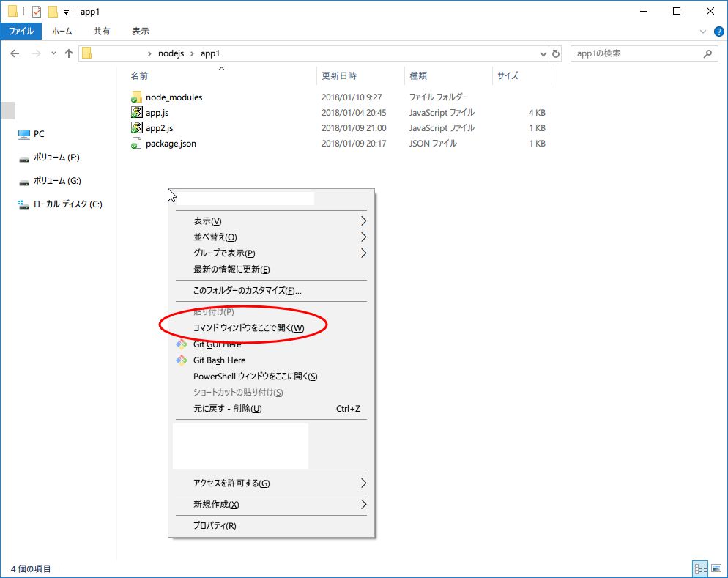Switch to details view in status bar
Screen dimensions: 728x578
pyautogui.click(x=700, y=568)
